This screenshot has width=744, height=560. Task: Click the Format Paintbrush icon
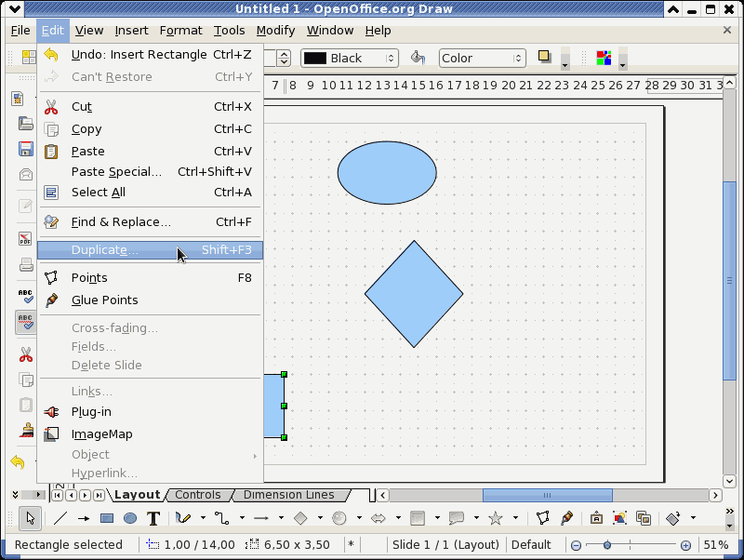26,431
